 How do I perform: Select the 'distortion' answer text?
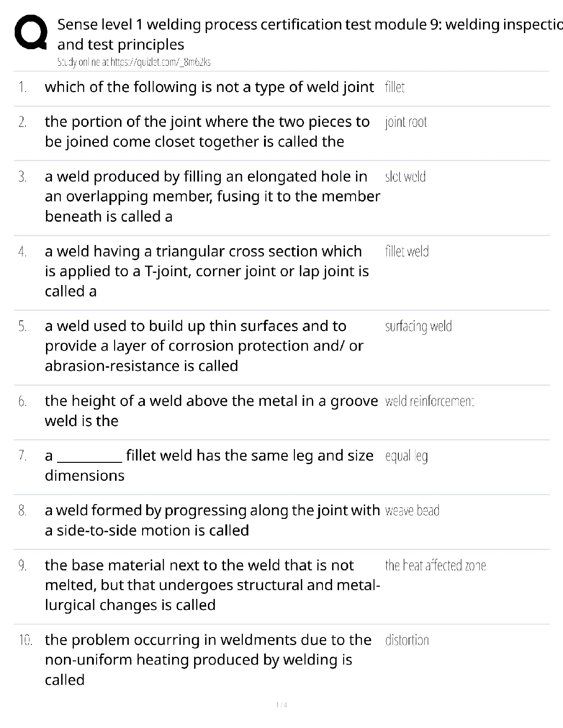pyautogui.click(x=407, y=640)
